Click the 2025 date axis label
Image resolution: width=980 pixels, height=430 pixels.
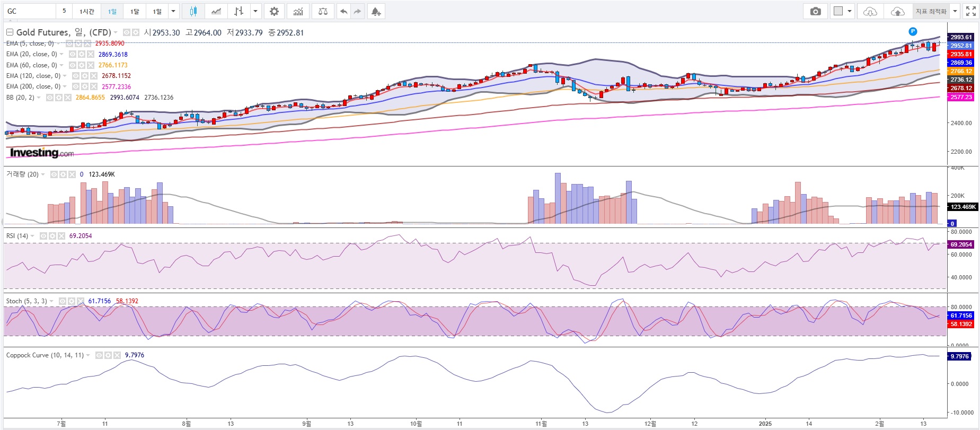pyautogui.click(x=765, y=424)
